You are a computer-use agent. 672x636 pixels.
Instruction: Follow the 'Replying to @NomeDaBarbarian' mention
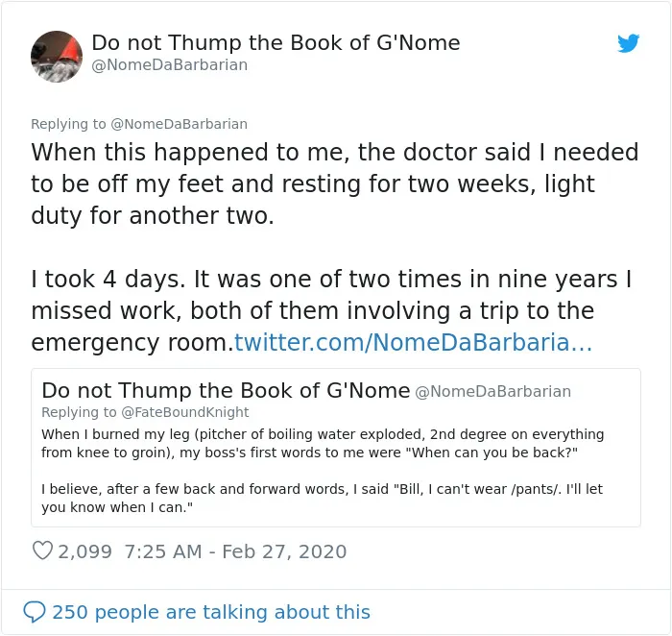(179, 124)
